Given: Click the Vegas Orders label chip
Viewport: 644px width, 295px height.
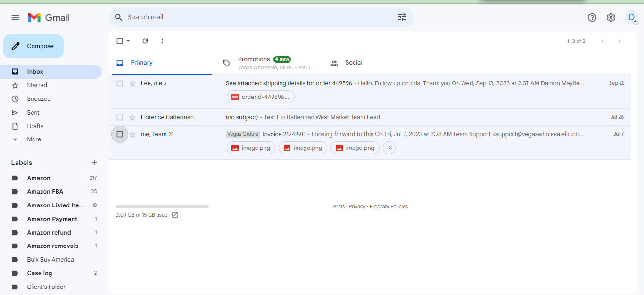Looking at the screenshot, I should tap(243, 134).
